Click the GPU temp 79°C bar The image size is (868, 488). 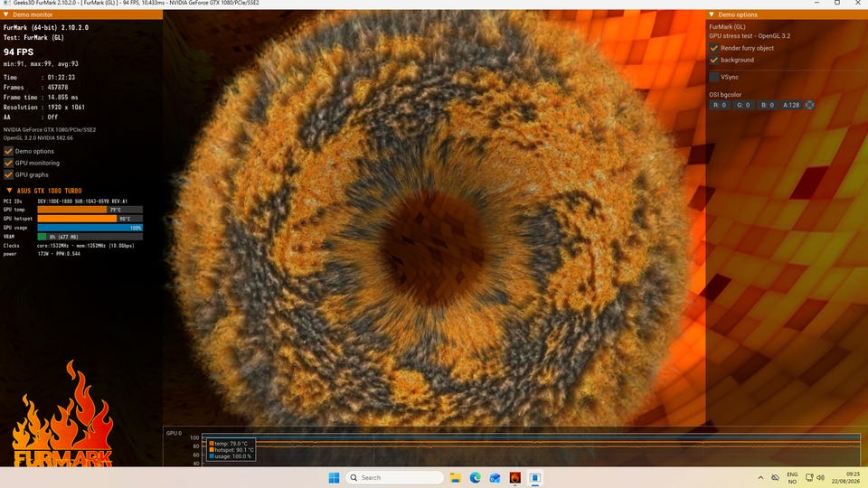pos(90,210)
